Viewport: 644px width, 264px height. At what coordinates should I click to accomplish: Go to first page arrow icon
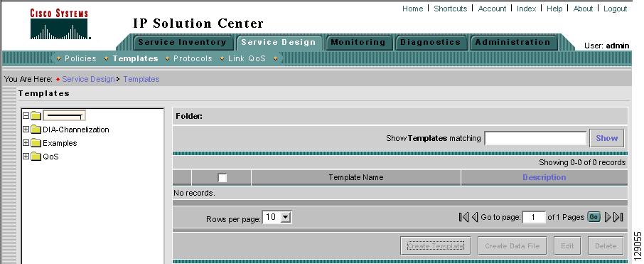[463, 217]
